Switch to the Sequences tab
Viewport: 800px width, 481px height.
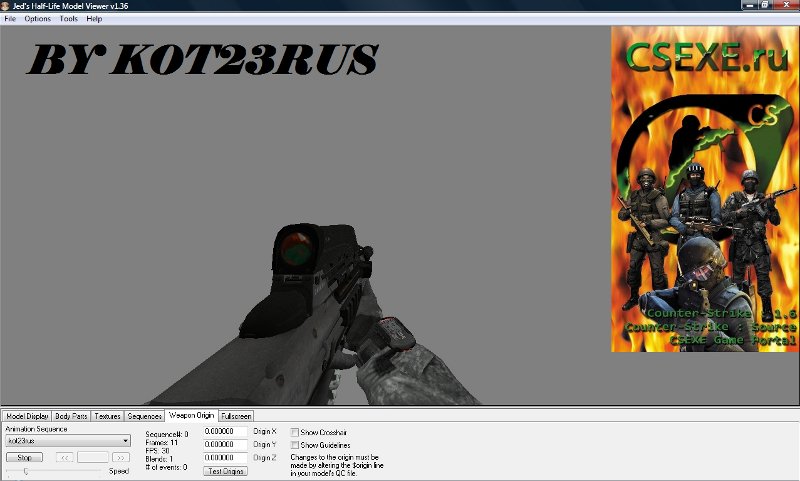click(x=144, y=416)
